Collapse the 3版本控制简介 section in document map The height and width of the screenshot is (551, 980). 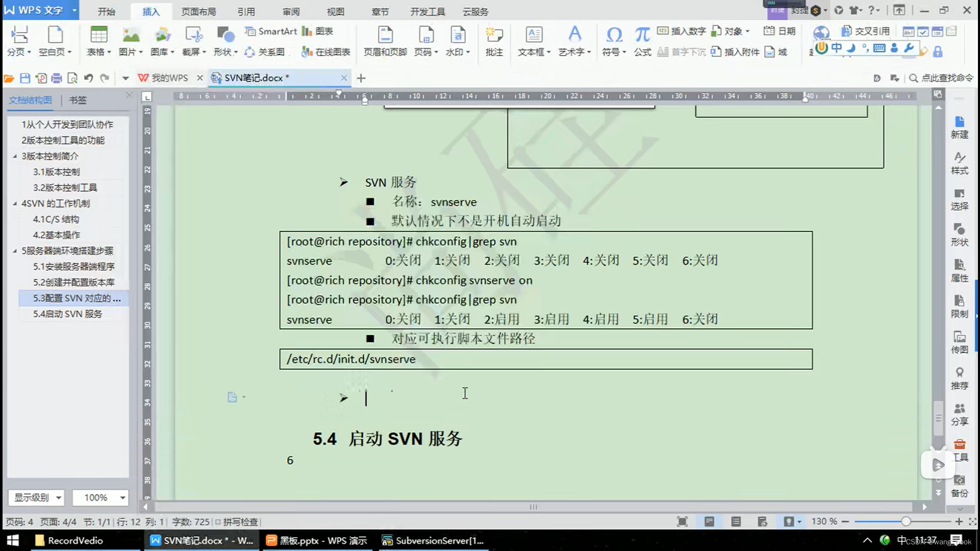click(16, 156)
